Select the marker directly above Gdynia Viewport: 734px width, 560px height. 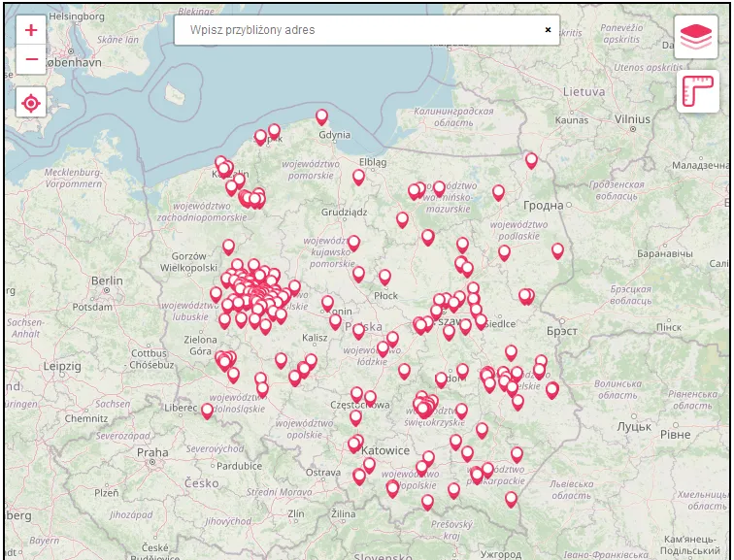(321, 116)
